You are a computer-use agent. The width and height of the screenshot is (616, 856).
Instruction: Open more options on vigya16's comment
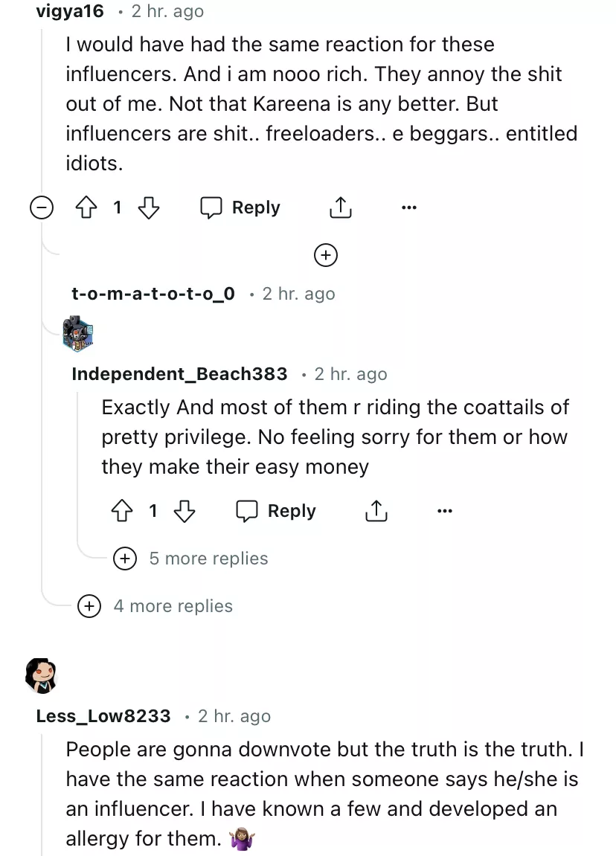[408, 208]
